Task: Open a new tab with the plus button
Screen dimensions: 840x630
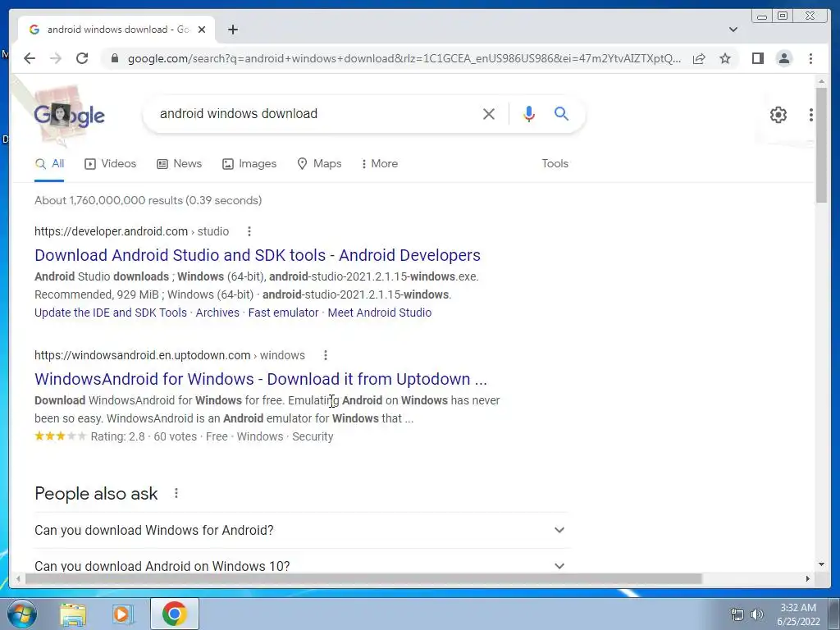Action: coord(232,30)
